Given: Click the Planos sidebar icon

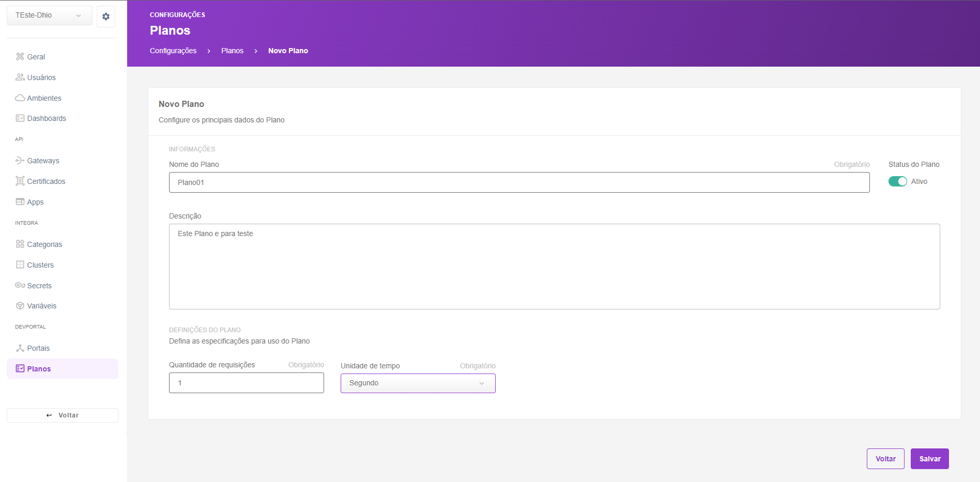Looking at the screenshot, I should tap(20, 369).
